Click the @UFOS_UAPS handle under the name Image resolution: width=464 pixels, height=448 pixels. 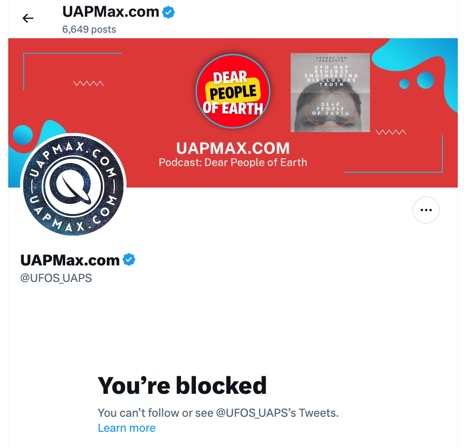click(x=56, y=278)
